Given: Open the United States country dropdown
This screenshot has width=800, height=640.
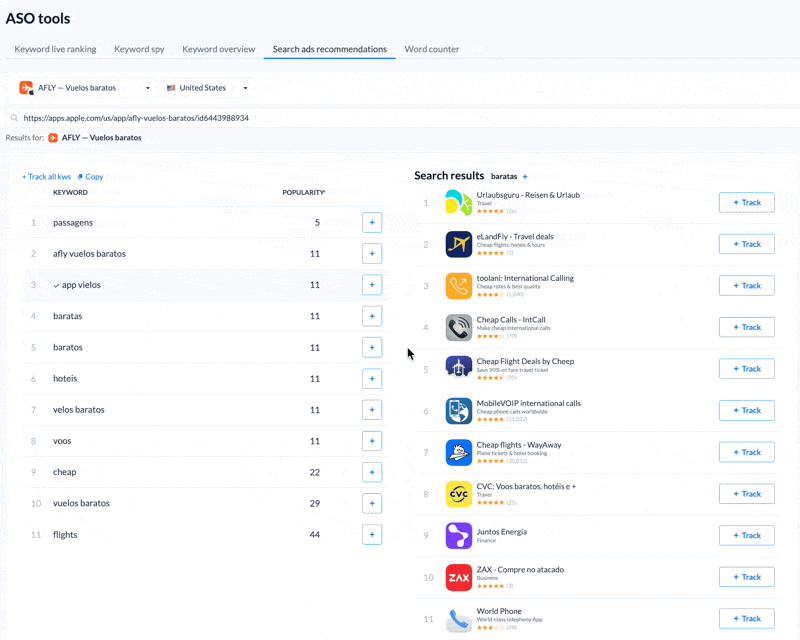Looking at the screenshot, I should click(207, 88).
